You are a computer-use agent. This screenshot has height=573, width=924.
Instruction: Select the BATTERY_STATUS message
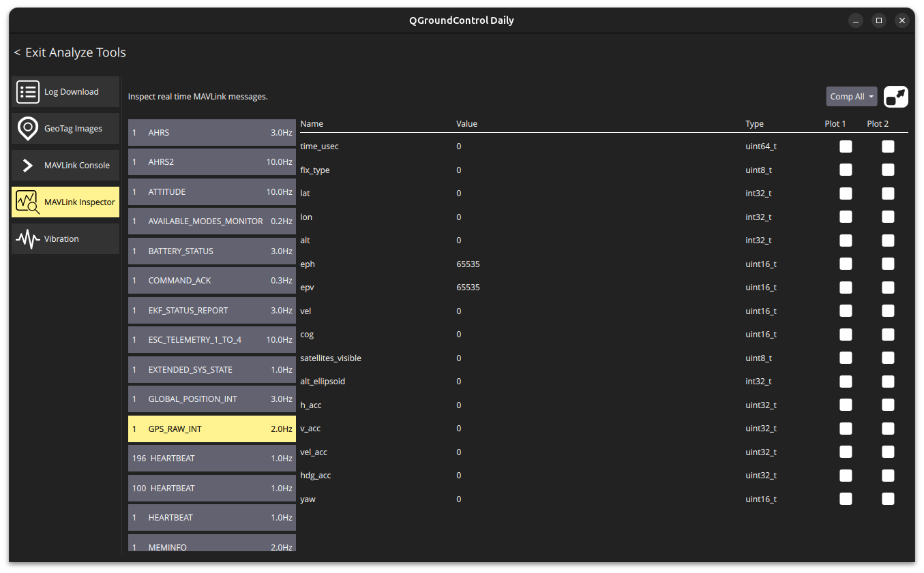point(212,251)
